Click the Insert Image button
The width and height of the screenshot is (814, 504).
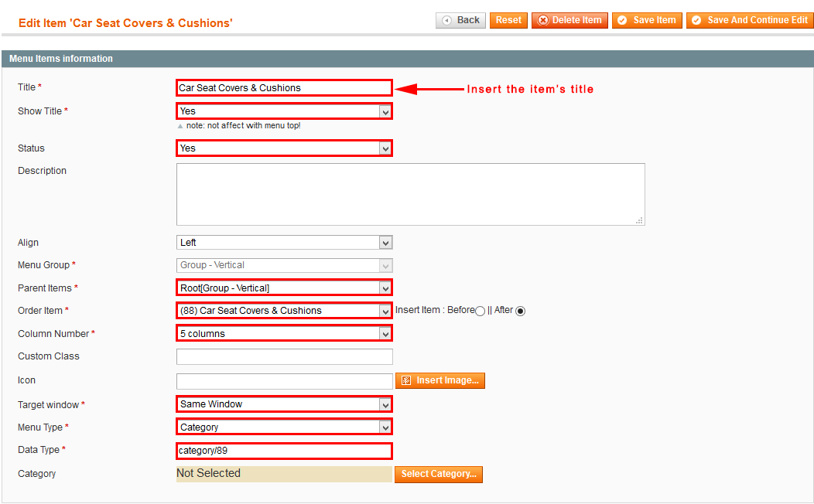tap(440, 380)
